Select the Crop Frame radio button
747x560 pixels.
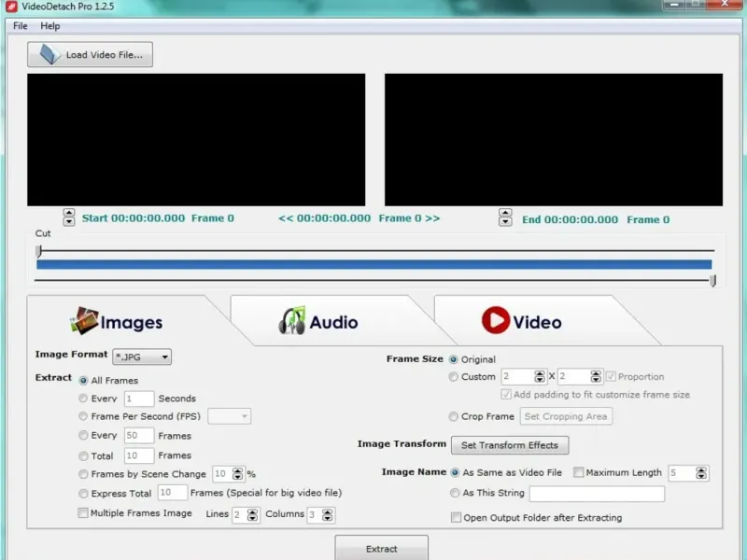tap(454, 416)
